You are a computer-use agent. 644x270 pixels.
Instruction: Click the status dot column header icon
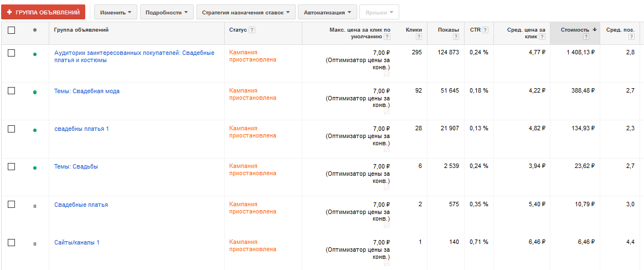(x=35, y=30)
